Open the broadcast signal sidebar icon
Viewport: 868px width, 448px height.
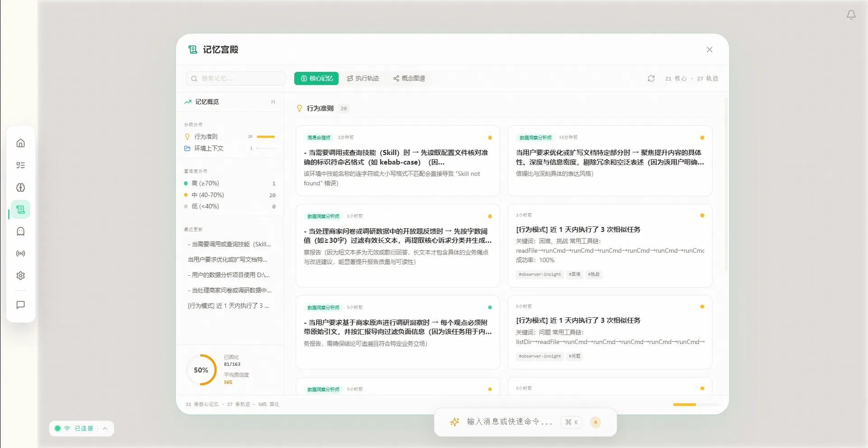[x=20, y=253]
